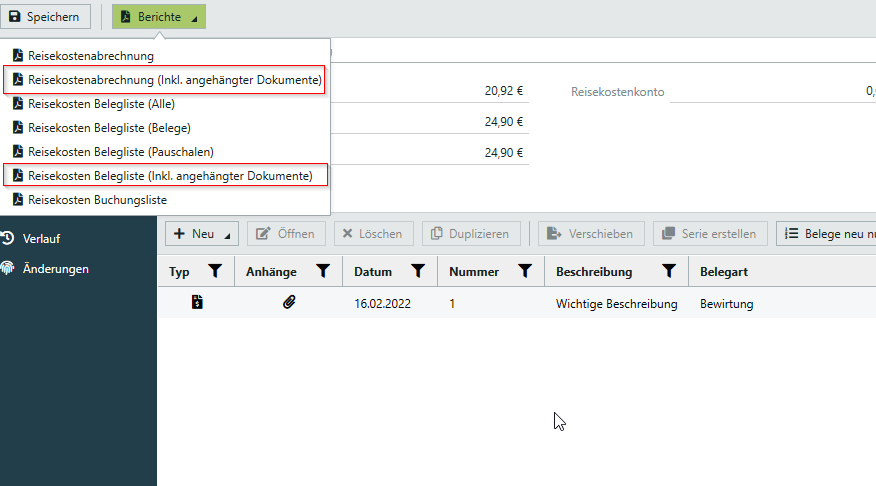The width and height of the screenshot is (876, 486).
Task: Open the Reisekosten Buchungsliste report
Action: coord(97,200)
